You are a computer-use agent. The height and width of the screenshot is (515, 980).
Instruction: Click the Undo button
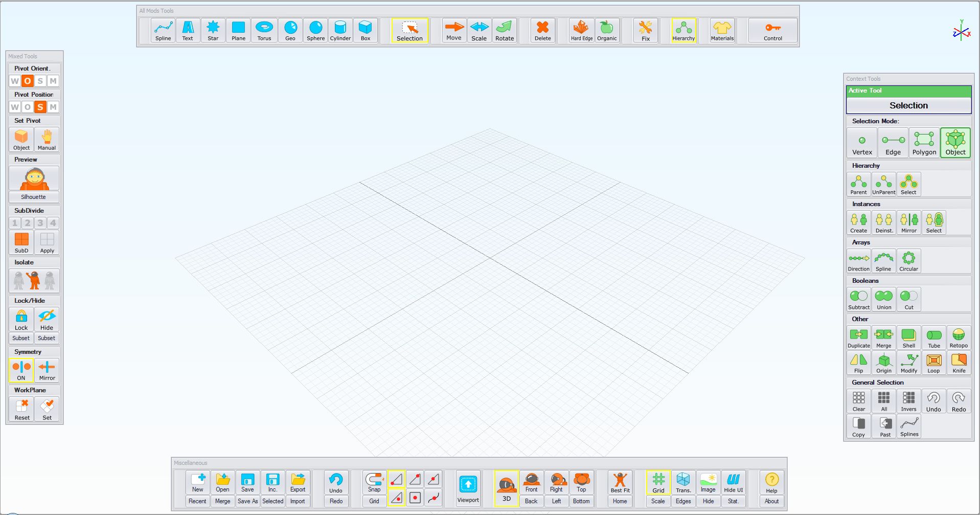336,482
